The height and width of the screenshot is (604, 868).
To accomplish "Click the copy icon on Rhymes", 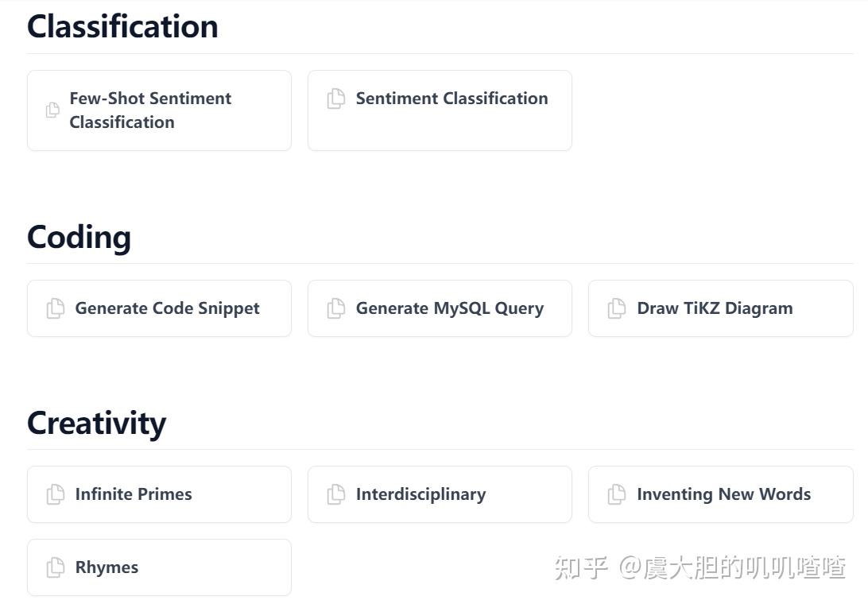I will [x=54, y=567].
